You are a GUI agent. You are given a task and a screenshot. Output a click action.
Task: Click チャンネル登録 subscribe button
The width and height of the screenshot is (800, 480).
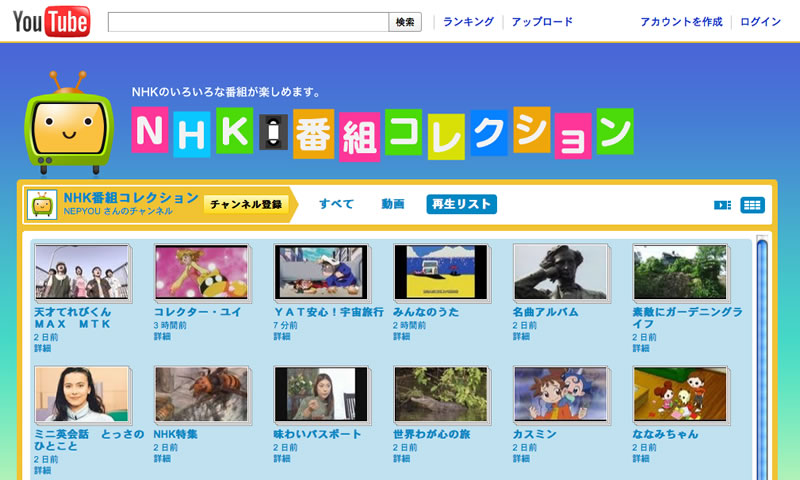click(x=246, y=205)
